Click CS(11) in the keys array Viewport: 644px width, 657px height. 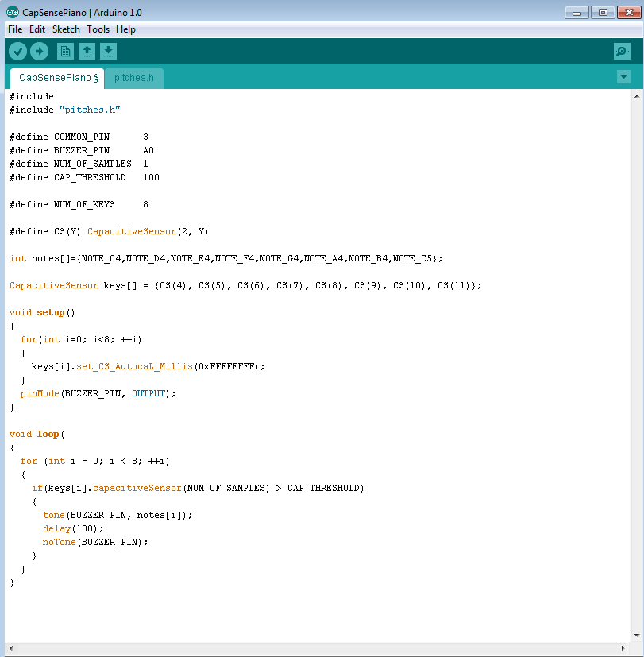click(454, 285)
